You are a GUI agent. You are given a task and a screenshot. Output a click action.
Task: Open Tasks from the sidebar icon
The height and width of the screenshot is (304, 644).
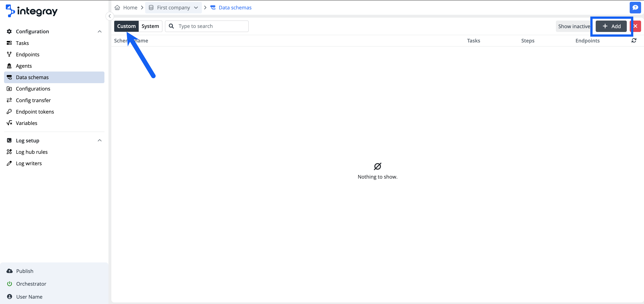(9, 43)
